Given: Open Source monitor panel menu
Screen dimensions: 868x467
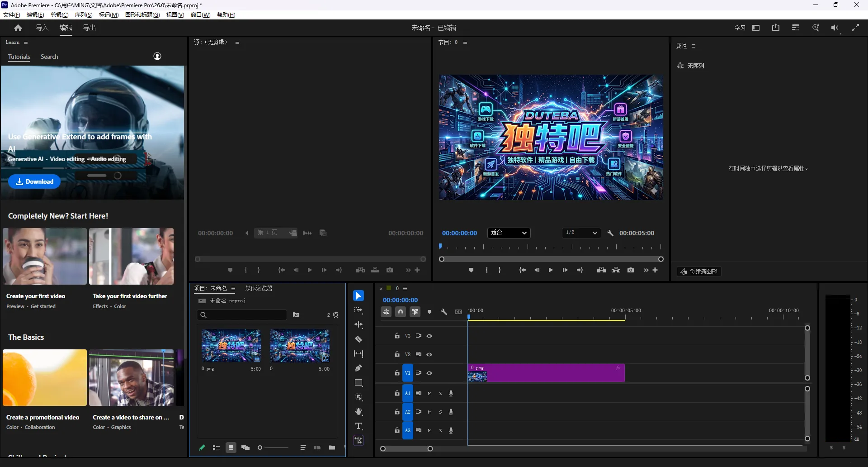Looking at the screenshot, I should 237,42.
